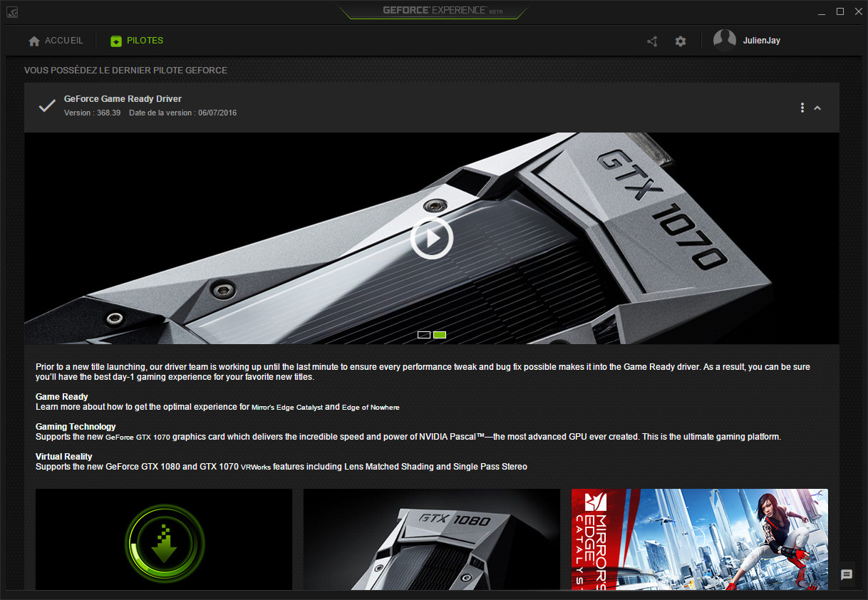
Task: Play the GTX 1070 promotional video
Action: (x=431, y=238)
